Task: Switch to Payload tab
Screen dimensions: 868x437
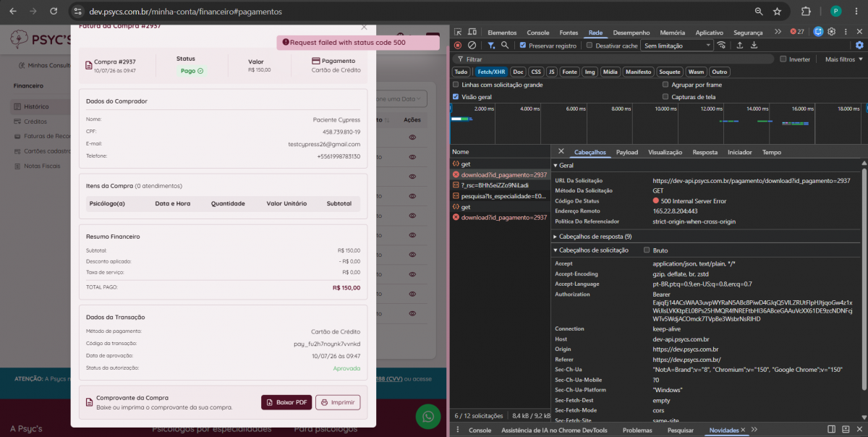Action: (627, 152)
